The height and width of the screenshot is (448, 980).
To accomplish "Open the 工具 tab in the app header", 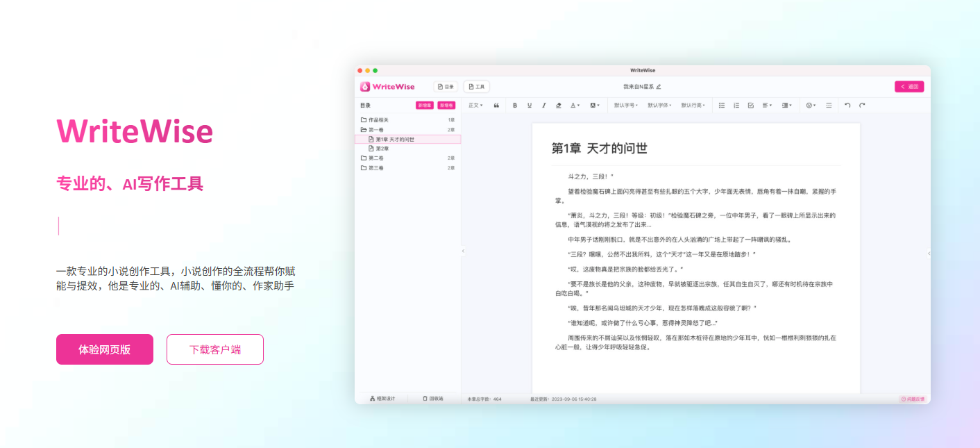I will pos(477,87).
